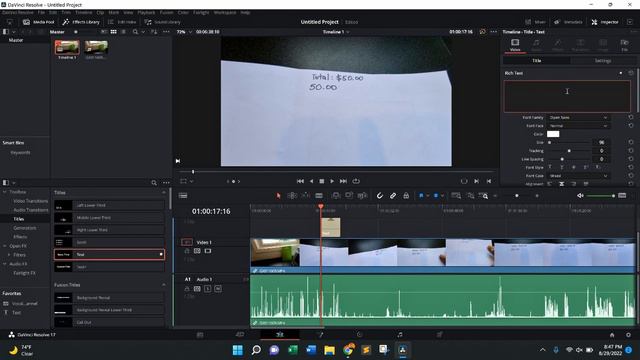Open timeline view options
Screen dimensions: 640x360
183,196
